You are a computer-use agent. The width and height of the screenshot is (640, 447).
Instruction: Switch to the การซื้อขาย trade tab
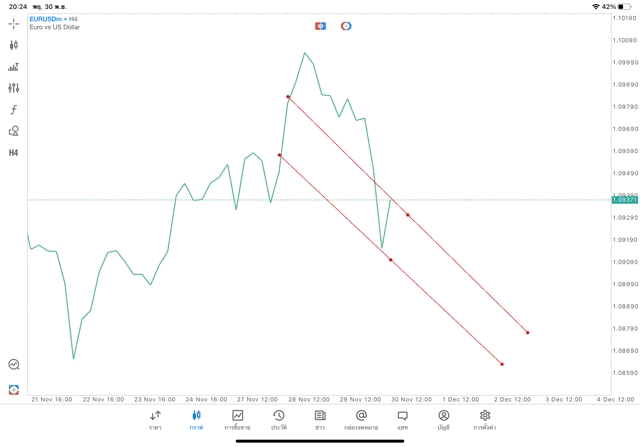[x=237, y=420]
